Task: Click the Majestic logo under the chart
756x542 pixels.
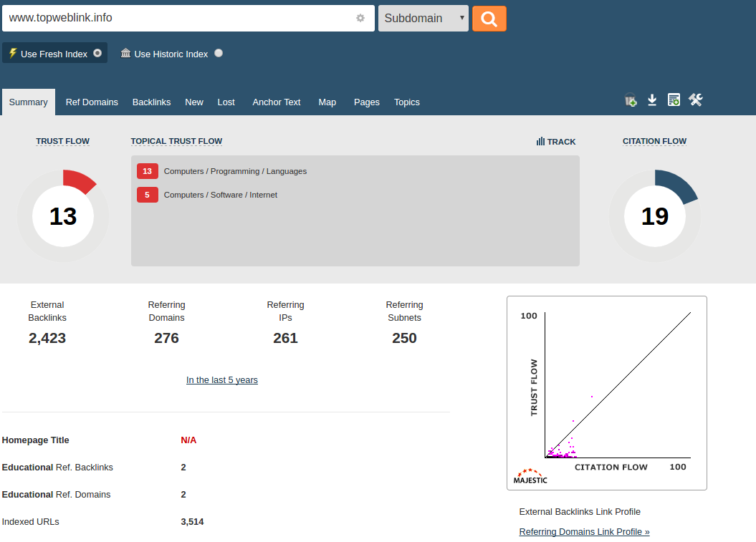Action: point(530,476)
